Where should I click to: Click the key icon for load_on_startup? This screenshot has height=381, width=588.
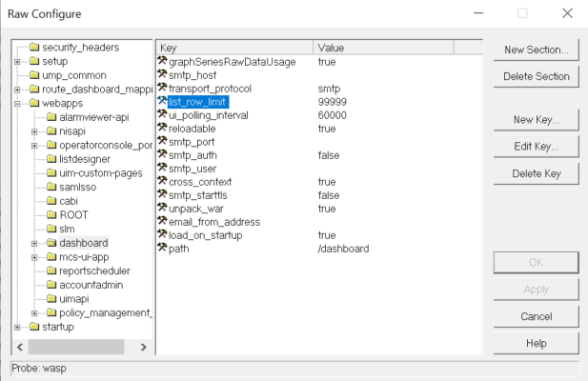point(162,235)
